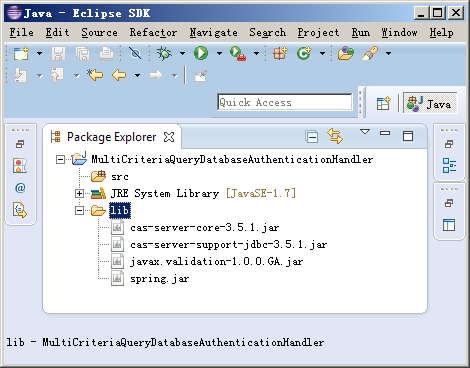The image size is (470, 368).
Task: Close the Package Explorer view
Action: click(169, 137)
